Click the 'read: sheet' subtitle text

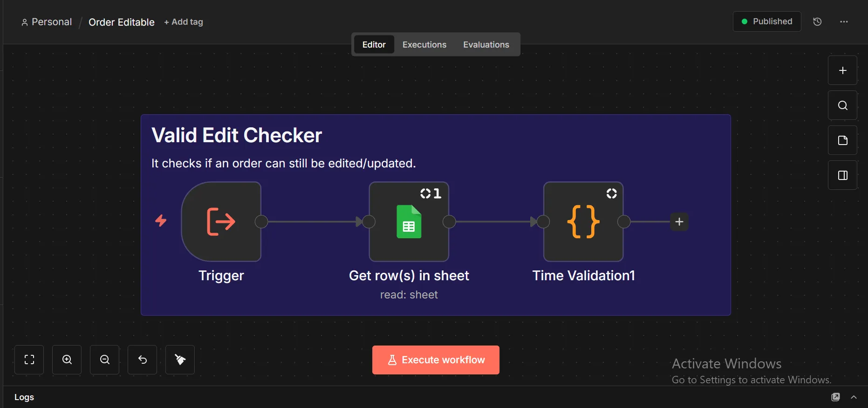pyautogui.click(x=409, y=295)
